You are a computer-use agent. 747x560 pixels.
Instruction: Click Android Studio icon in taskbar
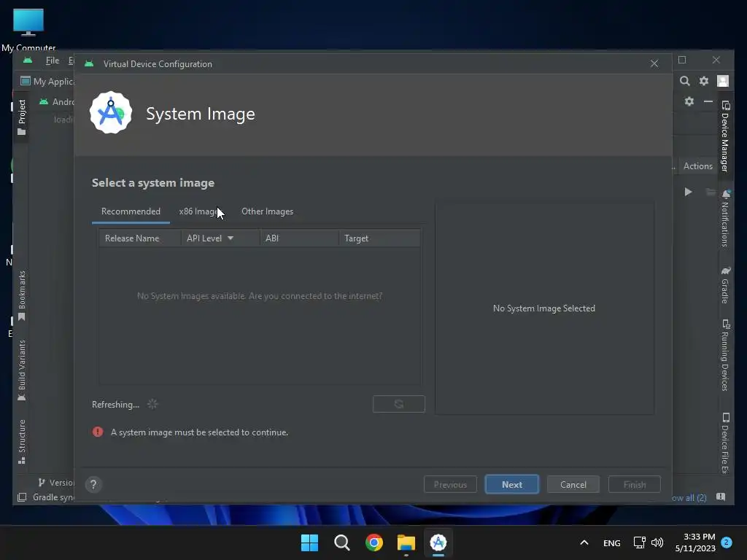click(438, 542)
